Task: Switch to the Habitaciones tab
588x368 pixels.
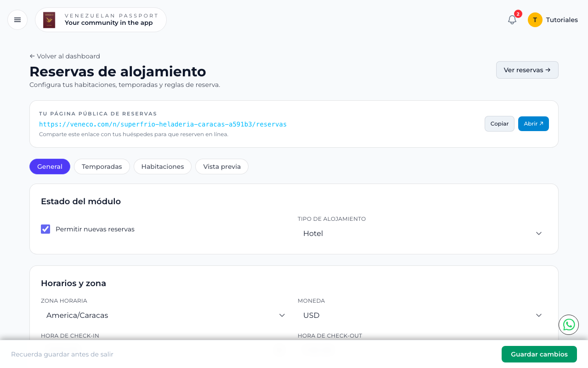Action: pyautogui.click(x=163, y=167)
